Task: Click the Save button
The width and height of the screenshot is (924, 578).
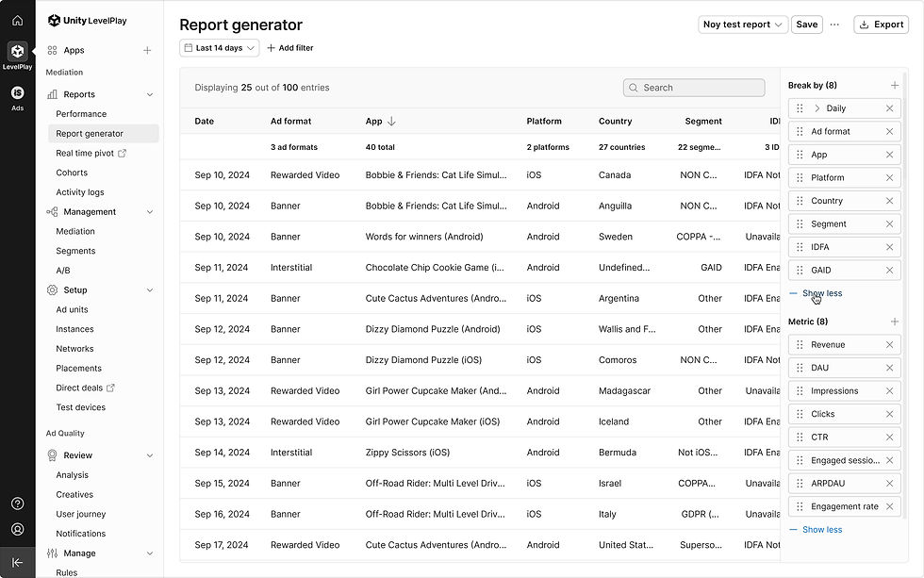Action: [x=807, y=25]
